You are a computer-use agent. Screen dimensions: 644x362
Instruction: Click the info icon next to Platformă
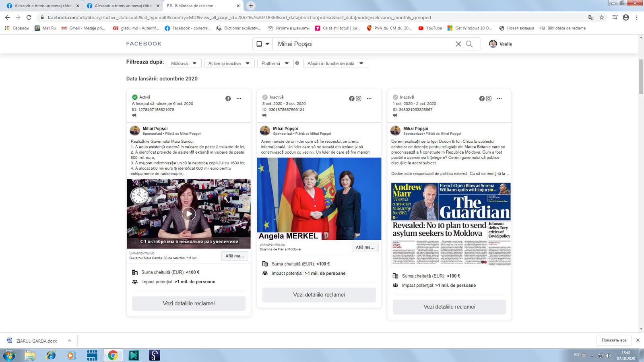(297, 63)
